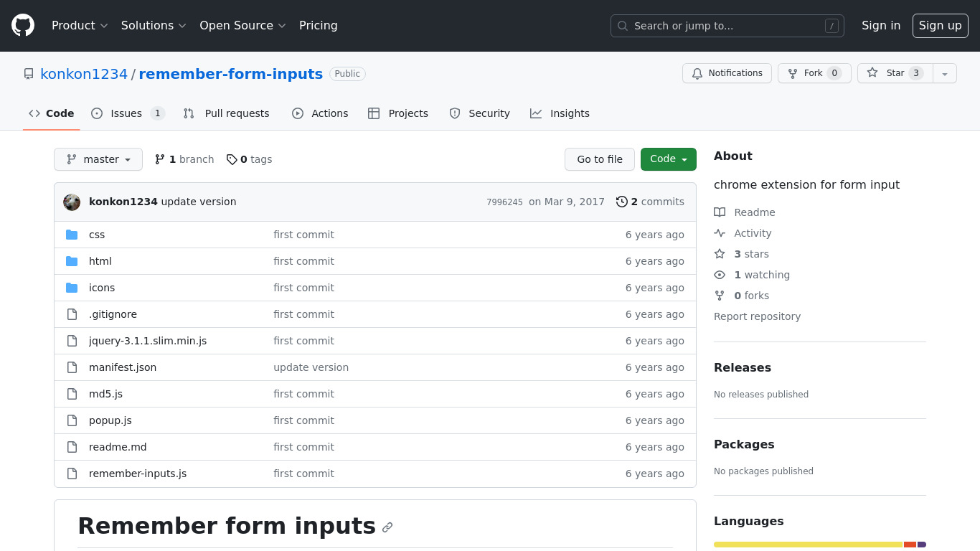Click the stars icon in About
Screen dimensions: 980x551
tap(720, 254)
